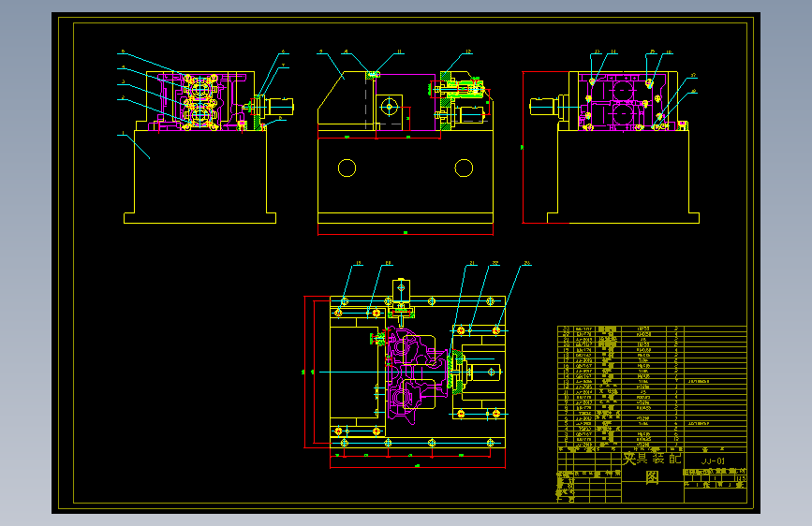Click the 图 character in title block

click(652, 477)
